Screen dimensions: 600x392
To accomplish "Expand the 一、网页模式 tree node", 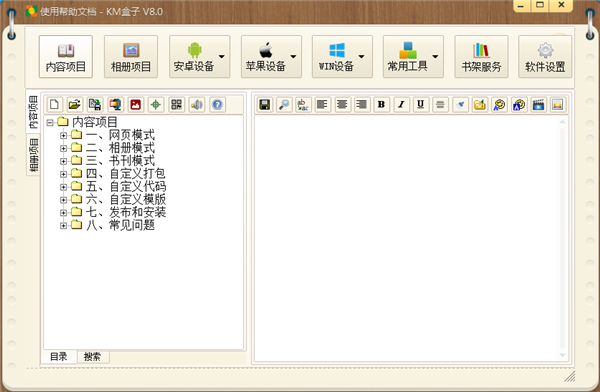I will pos(64,135).
